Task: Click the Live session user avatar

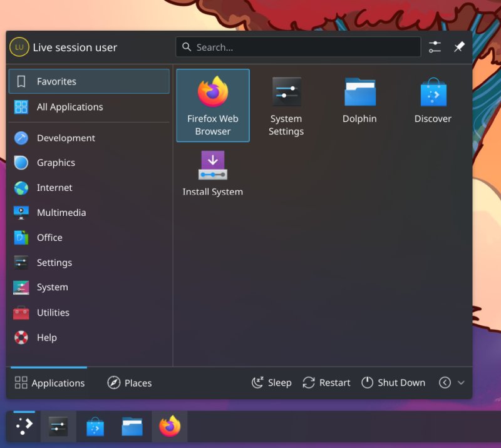Action: 19,47
